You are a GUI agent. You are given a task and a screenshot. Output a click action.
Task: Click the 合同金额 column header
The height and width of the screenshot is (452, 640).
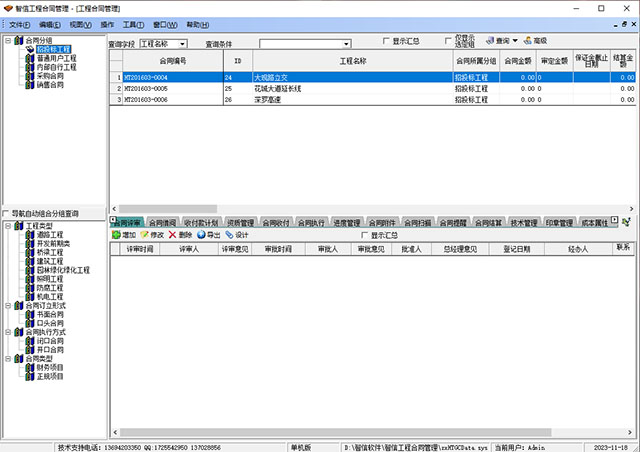[518, 61]
